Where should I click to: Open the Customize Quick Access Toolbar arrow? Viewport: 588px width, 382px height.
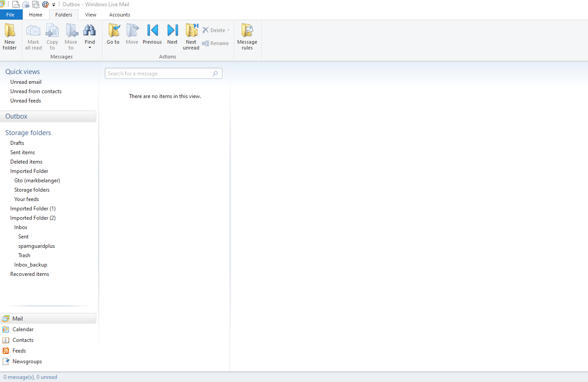tap(53, 5)
